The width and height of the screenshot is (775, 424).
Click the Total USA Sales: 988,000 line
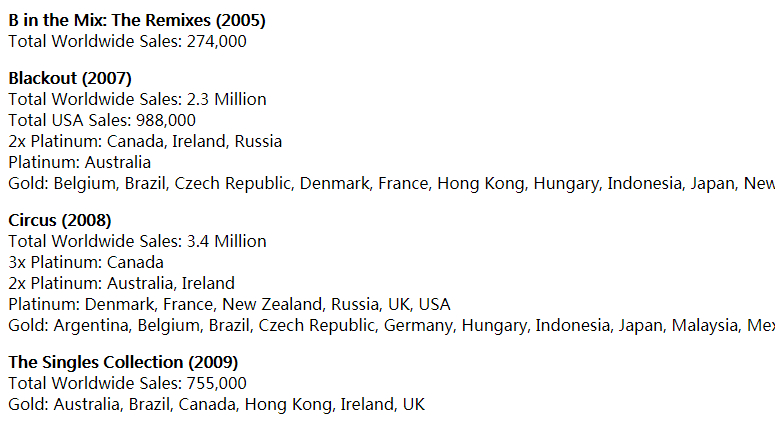pyautogui.click(x=102, y=120)
